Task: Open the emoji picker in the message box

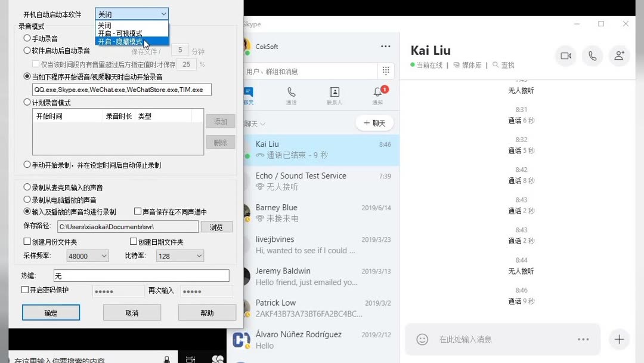Action: tap(422, 339)
